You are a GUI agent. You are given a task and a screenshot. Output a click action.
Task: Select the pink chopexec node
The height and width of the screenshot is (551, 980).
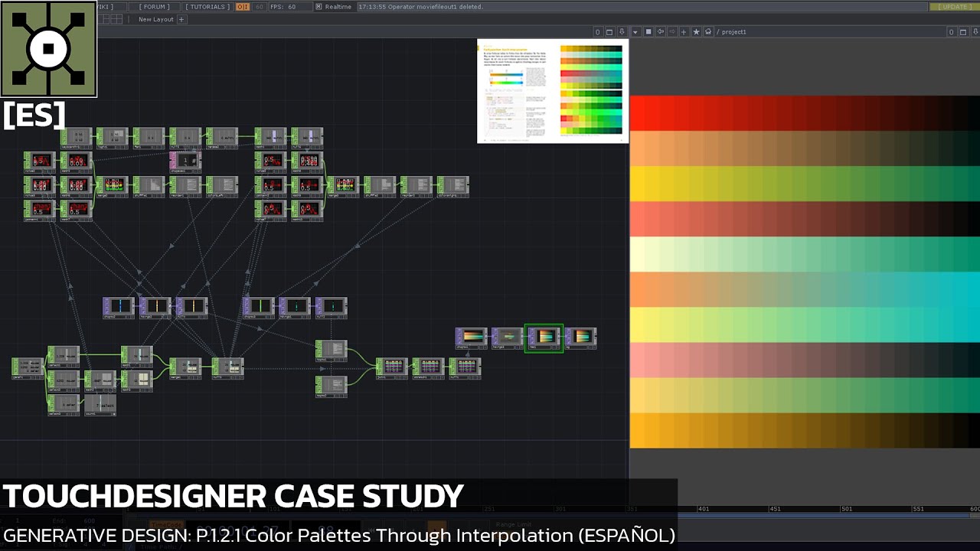185,161
